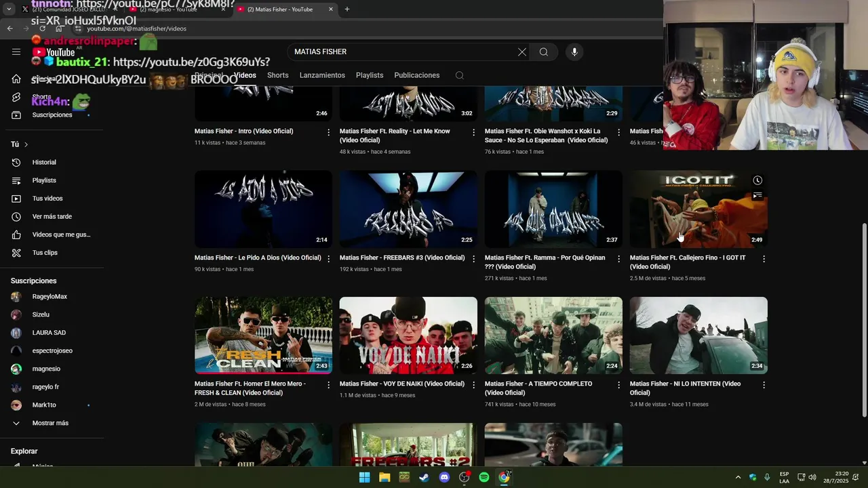The height and width of the screenshot is (488, 868).
Task: Click the tray microphone icon
Action: click(x=767, y=477)
